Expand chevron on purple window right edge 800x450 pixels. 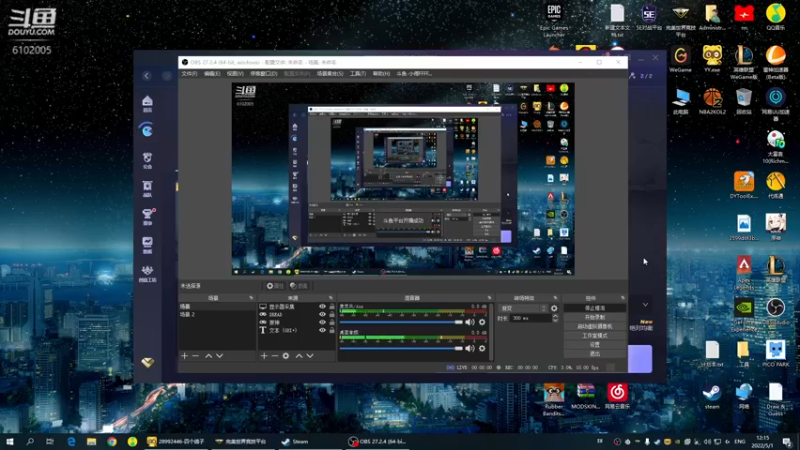click(645, 305)
